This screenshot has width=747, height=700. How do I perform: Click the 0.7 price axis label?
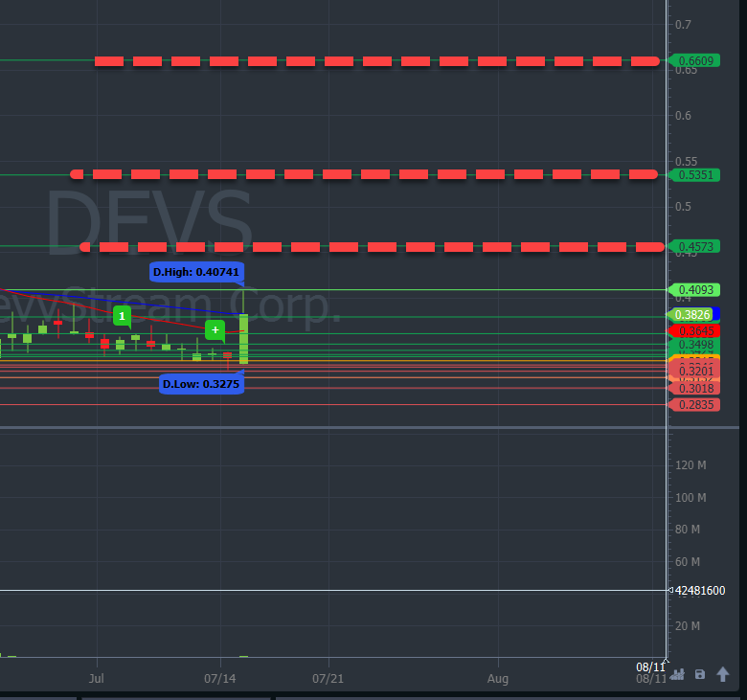pos(683,24)
